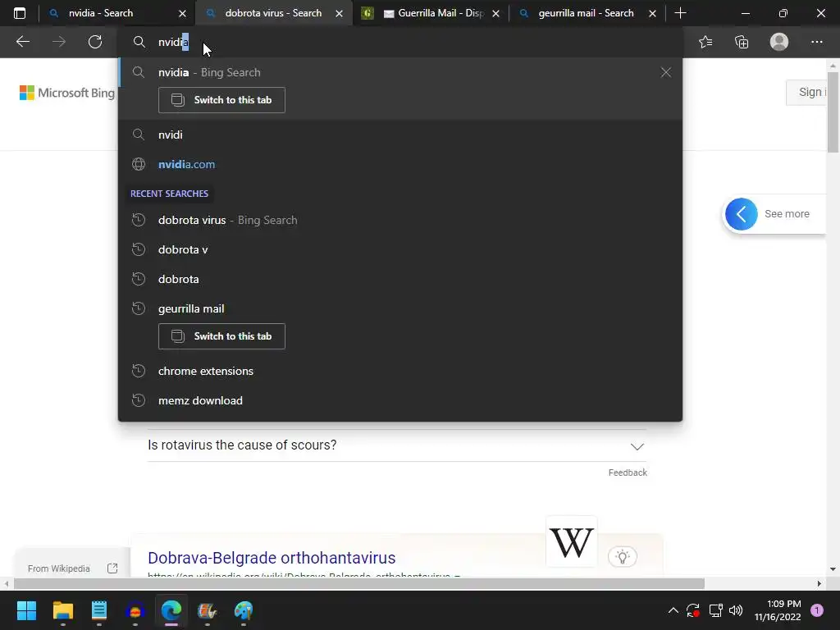Click the Microsoft Edge taskbar icon
Screen dimensions: 840x630
pos(171,610)
